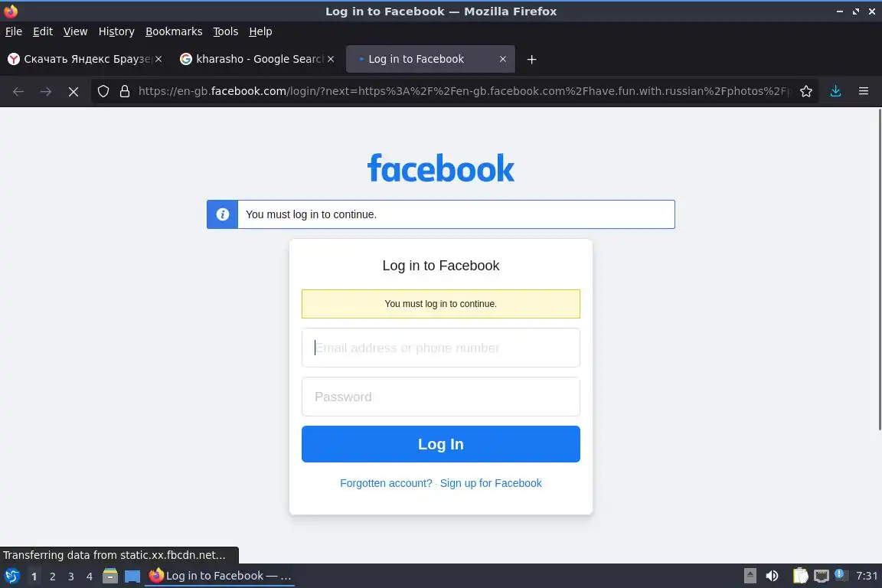Image resolution: width=882 pixels, height=588 pixels.
Task: Switch to workspace 3
Action: pos(71,577)
